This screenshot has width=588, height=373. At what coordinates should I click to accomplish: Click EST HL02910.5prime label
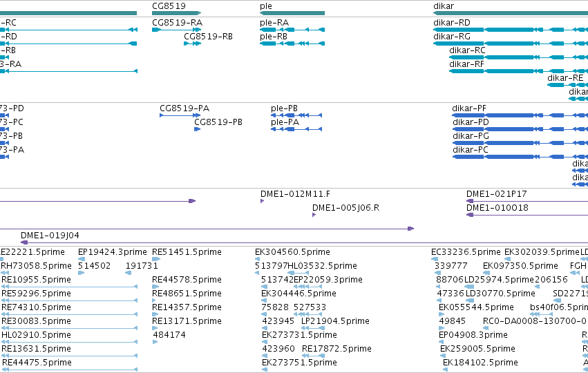(36, 336)
